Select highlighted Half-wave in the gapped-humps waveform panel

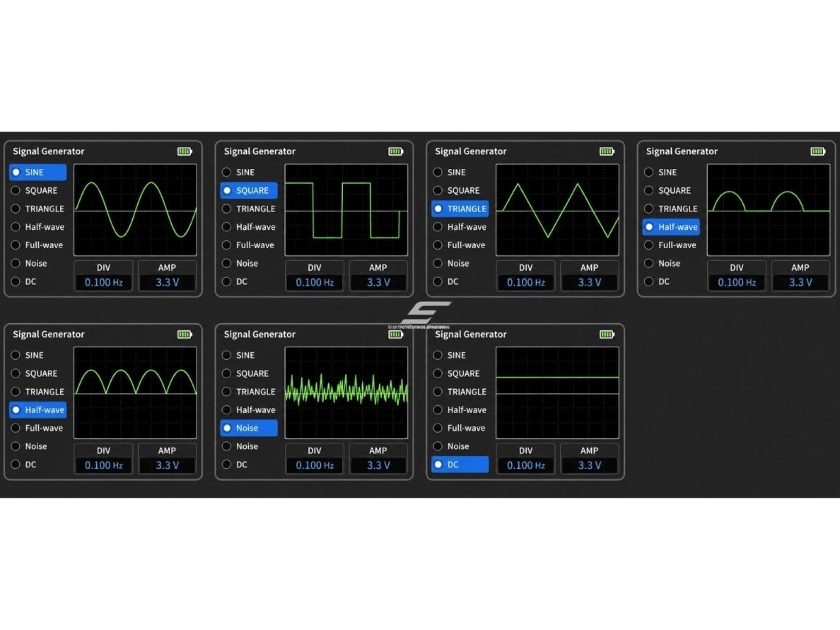pos(671,226)
